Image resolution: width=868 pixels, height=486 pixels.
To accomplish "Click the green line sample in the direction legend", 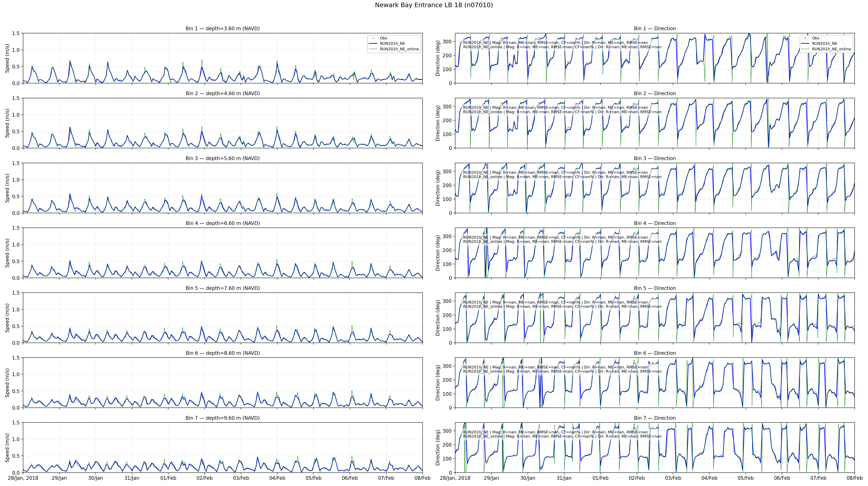I will (x=805, y=49).
